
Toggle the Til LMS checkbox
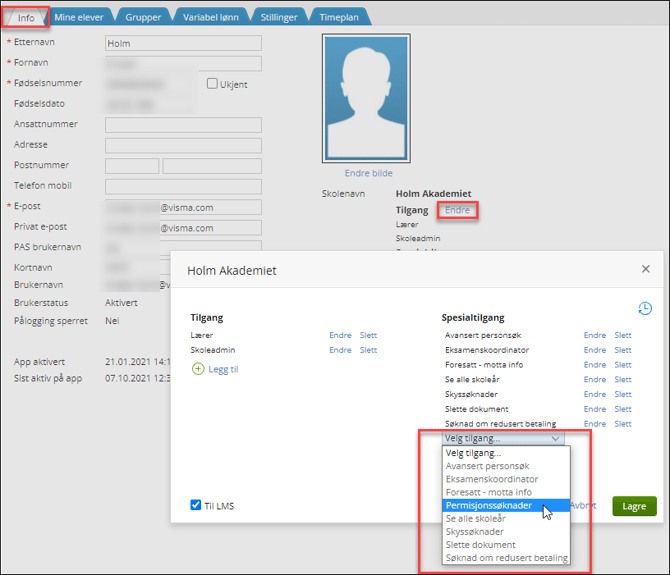coord(196,505)
